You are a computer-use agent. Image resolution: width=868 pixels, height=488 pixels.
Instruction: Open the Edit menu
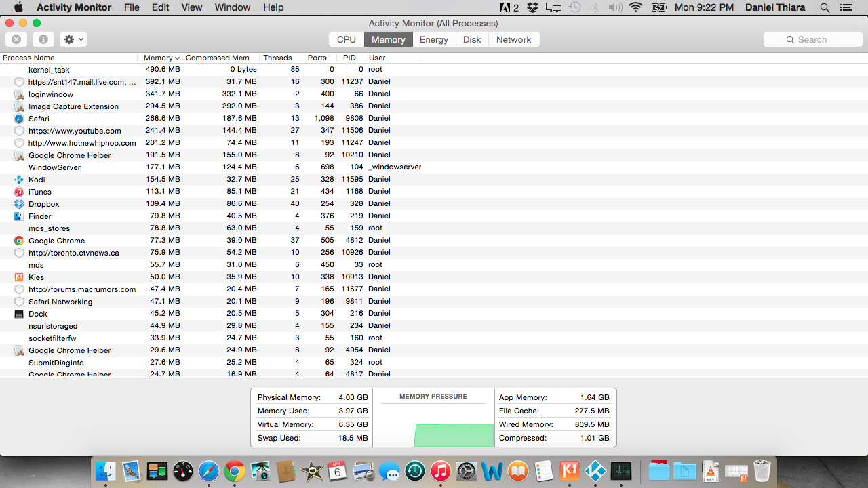point(161,7)
